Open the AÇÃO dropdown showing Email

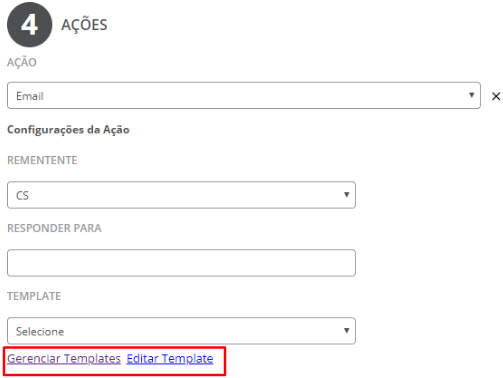pos(244,95)
